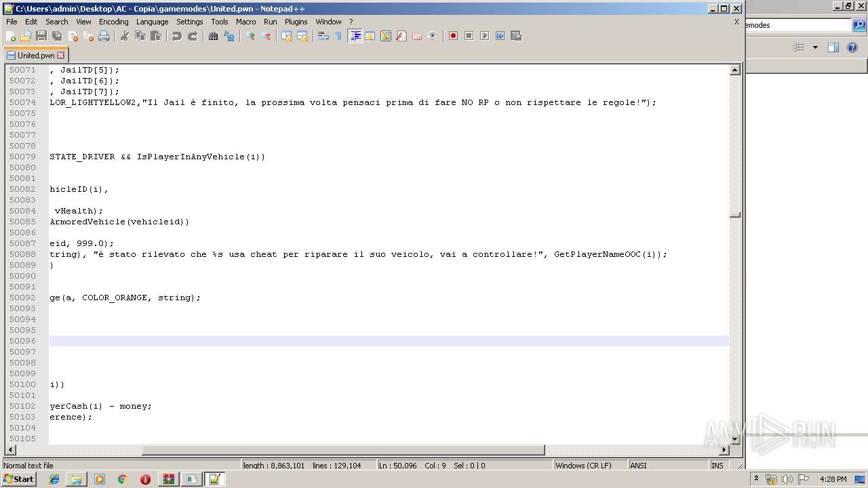This screenshot has height=488, width=868.
Task: Open Opera from the taskbar
Action: pos(145,479)
